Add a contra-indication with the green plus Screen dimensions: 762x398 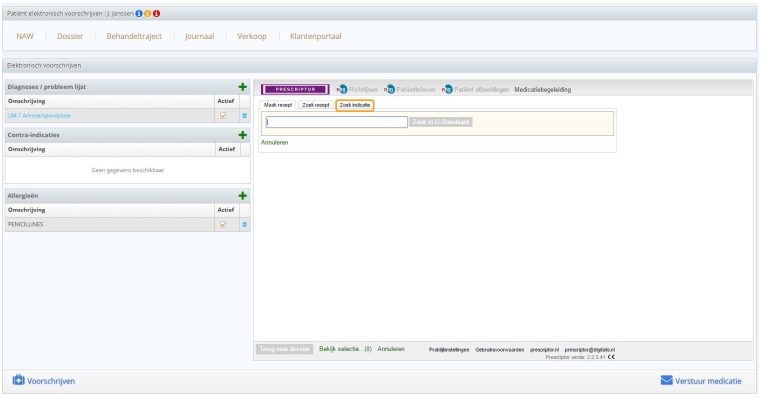pyautogui.click(x=242, y=135)
